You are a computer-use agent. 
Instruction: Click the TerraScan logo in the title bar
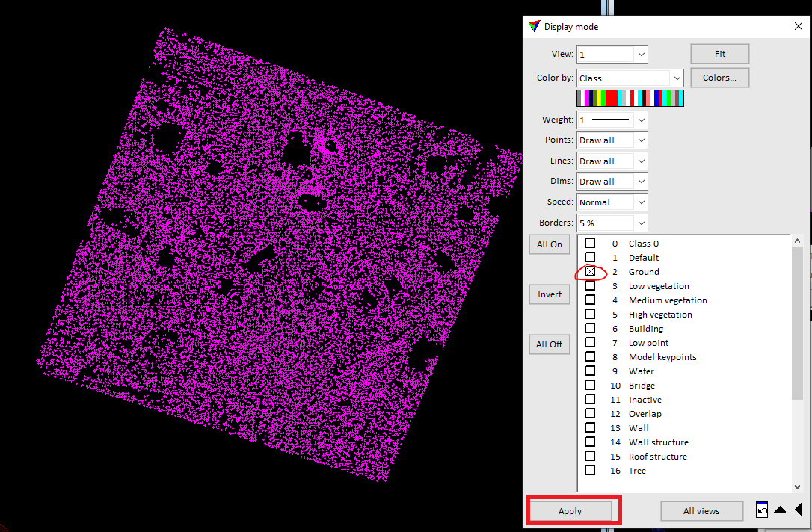tap(534, 26)
